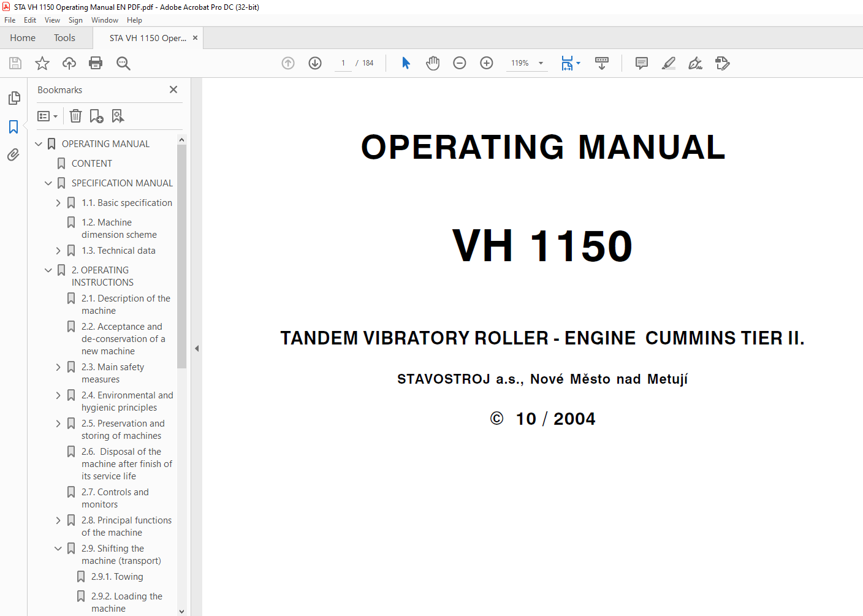This screenshot has height=616, width=863.
Task: Open 2.1. Description of the machine
Action: point(126,305)
